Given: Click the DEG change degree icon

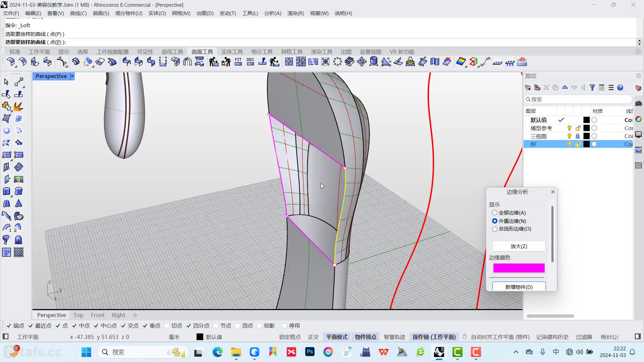Looking at the screenshot, I should pyautogui.click(x=250, y=62).
